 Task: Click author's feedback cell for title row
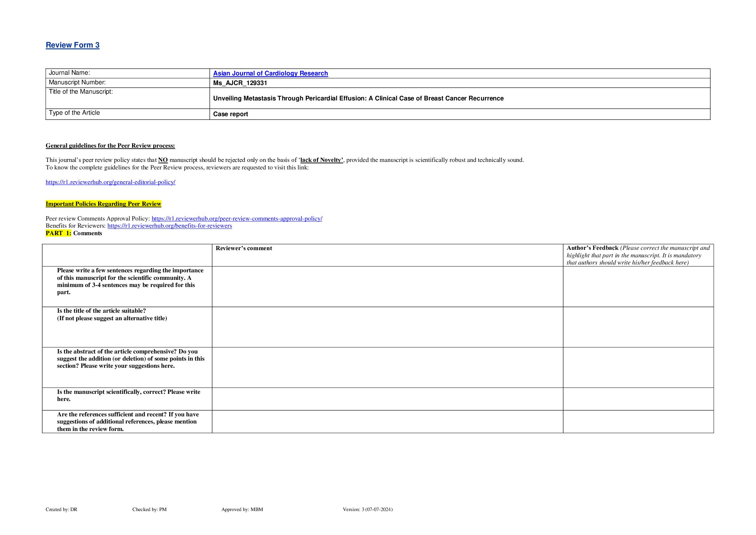click(638, 327)
